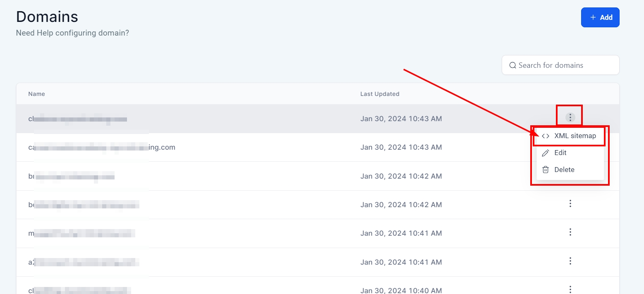Open the kebab menu for the domain starting with "a2"
644x294 pixels.
coord(570,261)
